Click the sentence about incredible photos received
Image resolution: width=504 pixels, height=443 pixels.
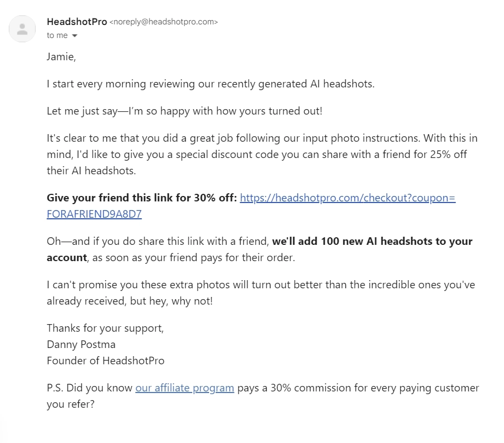(261, 284)
